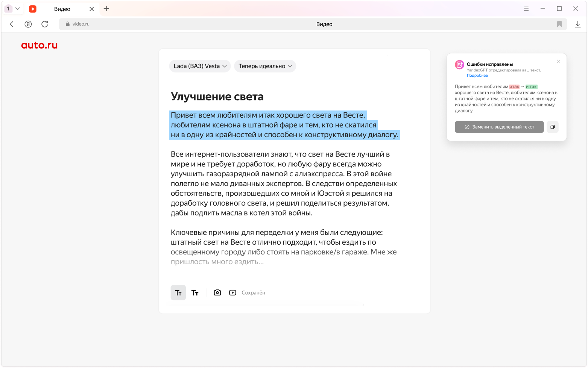Select the regular text style icon
This screenshot has width=588, height=368.
pyautogui.click(x=178, y=293)
